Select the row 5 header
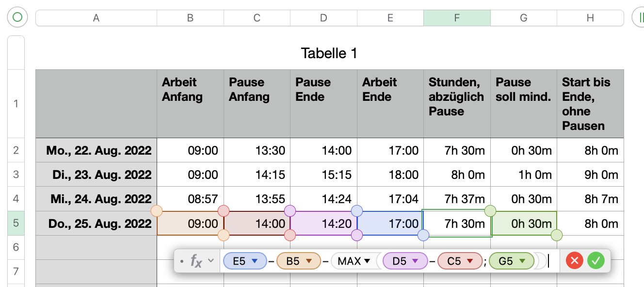This screenshot has width=644, height=287. 16,223
